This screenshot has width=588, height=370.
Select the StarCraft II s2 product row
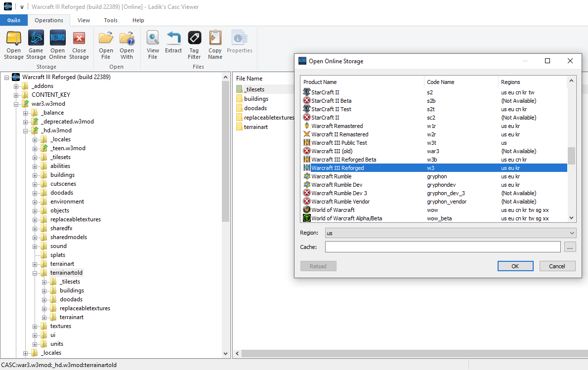point(435,92)
